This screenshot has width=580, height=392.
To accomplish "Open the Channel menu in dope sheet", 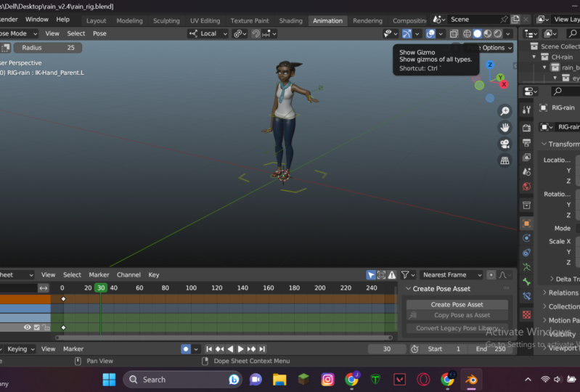I will pyautogui.click(x=128, y=275).
